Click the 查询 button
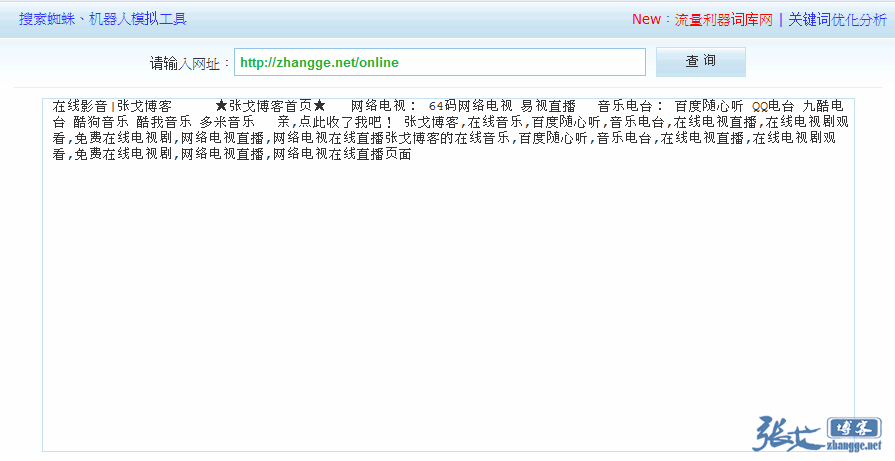 700,62
